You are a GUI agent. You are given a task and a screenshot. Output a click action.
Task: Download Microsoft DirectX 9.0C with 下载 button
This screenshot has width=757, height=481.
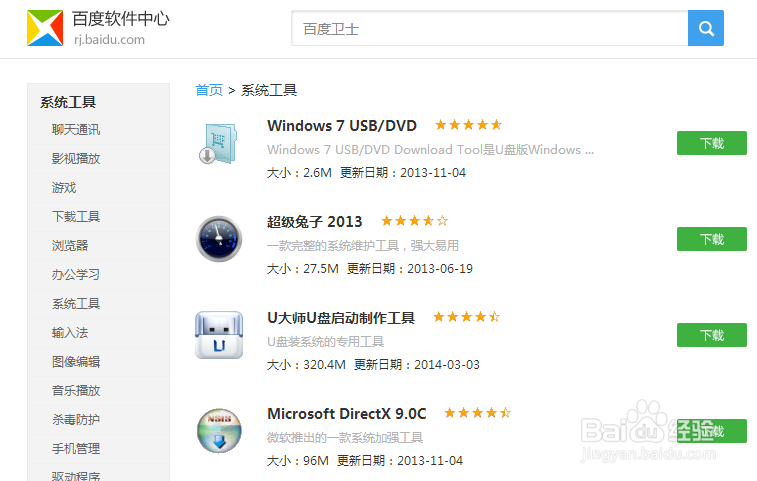pos(712,431)
